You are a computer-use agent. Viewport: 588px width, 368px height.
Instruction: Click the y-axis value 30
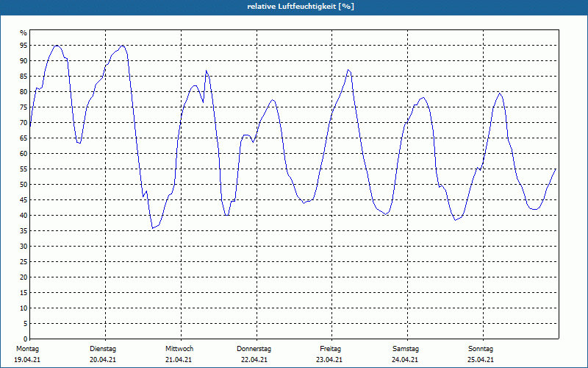pyautogui.click(x=24, y=247)
